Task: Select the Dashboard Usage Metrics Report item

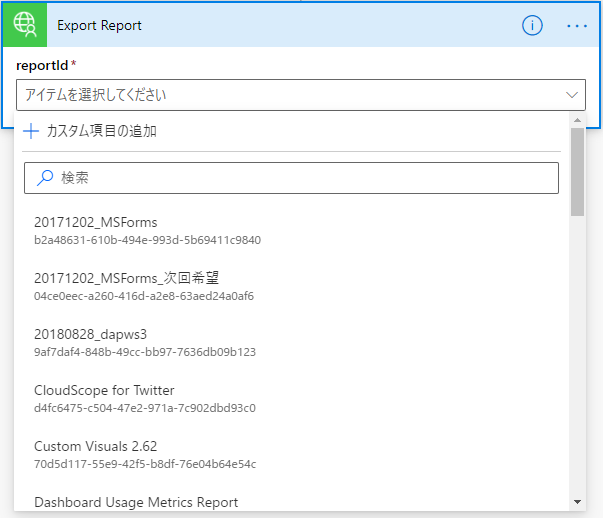Action: (x=136, y=502)
